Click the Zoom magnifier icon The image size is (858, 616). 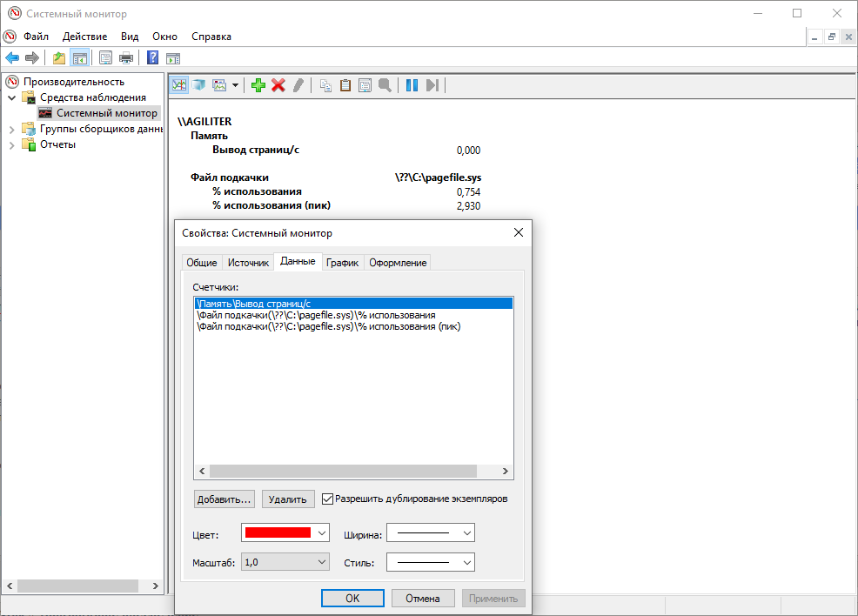pos(385,85)
